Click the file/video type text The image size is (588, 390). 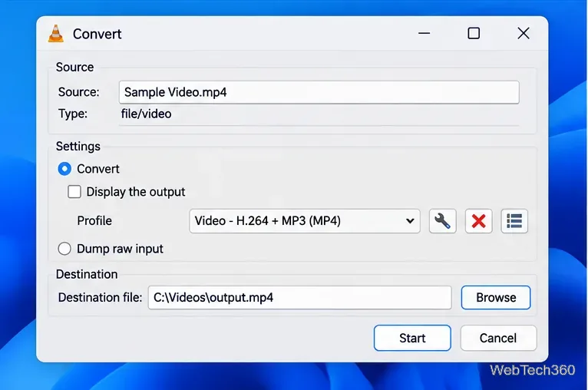(x=146, y=114)
